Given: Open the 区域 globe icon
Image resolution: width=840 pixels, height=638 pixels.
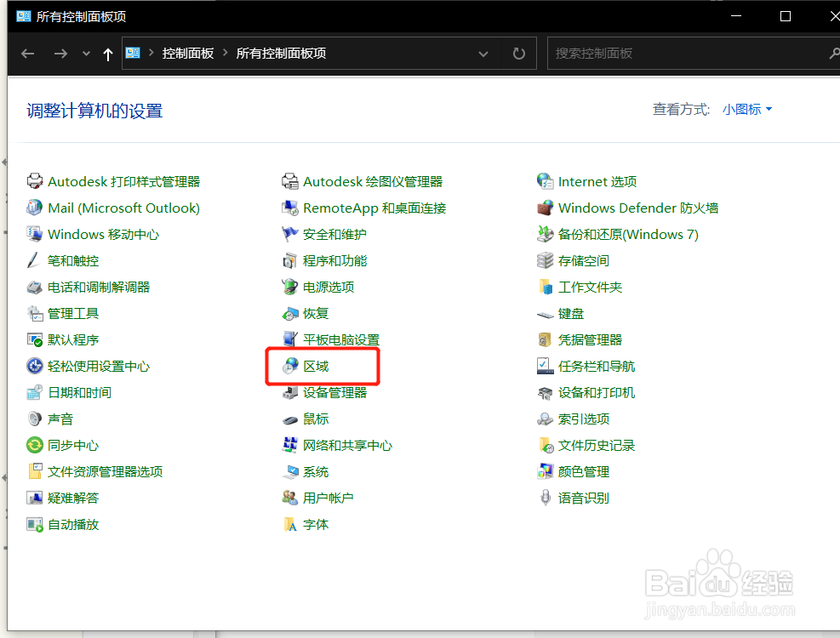Looking at the screenshot, I should [x=290, y=367].
